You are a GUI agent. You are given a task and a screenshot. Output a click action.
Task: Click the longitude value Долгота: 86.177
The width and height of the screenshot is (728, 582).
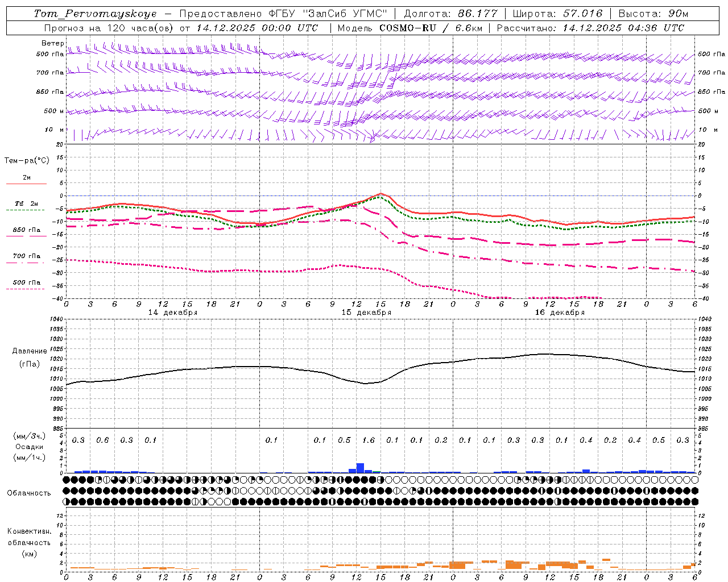pos(450,14)
